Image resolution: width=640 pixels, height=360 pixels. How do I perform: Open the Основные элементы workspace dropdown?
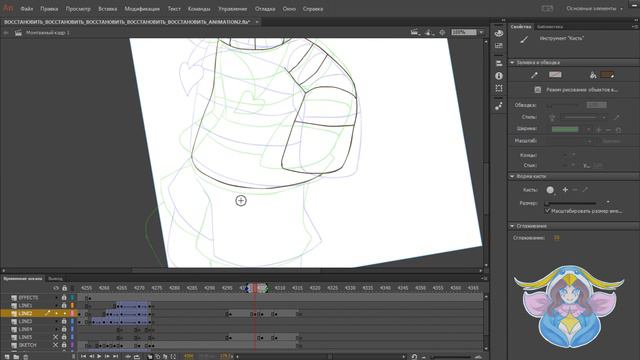tap(594, 9)
